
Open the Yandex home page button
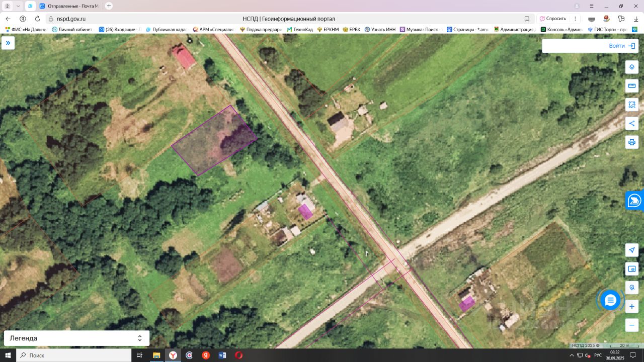point(23,19)
